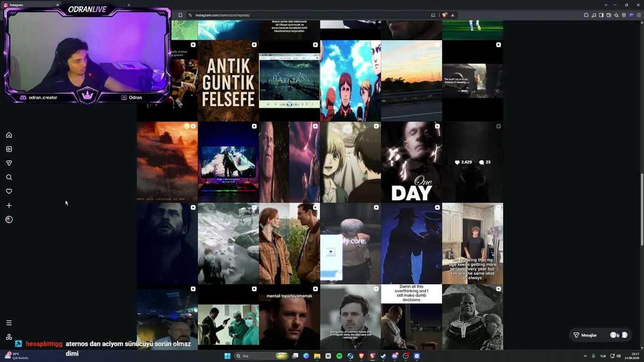Open the red cloudy landscape reel
This screenshot has width=644, height=362.
[168, 162]
